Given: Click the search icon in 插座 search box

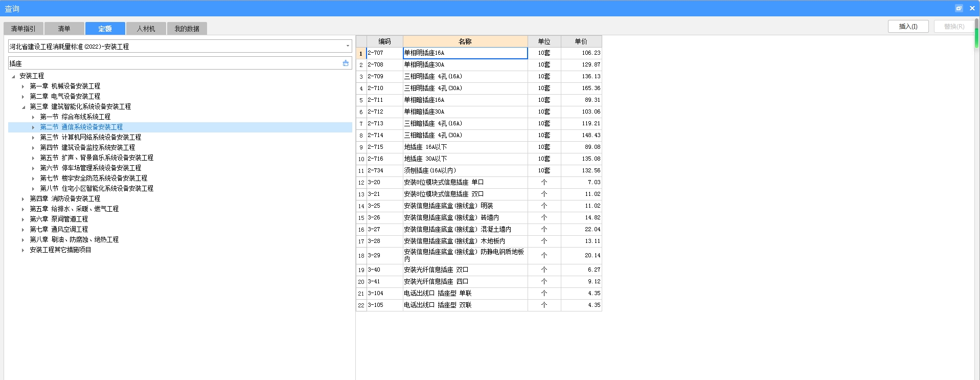Looking at the screenshot, I should pos(346,63).
